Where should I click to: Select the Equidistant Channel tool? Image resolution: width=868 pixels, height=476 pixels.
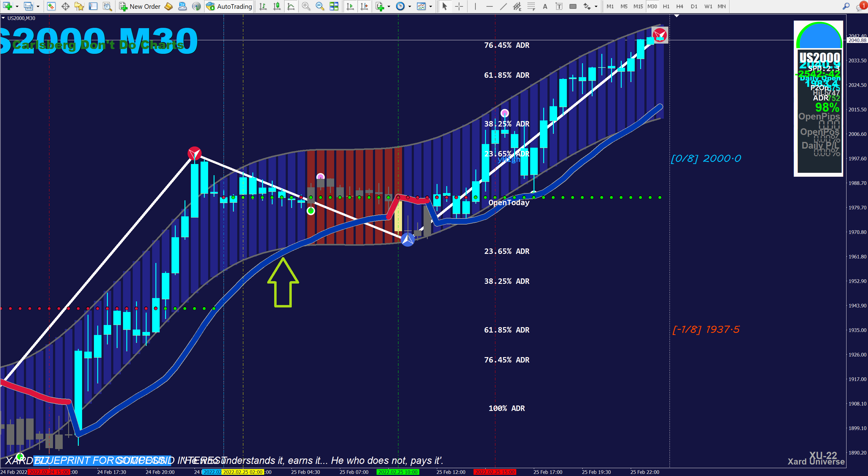click(517, 6)
